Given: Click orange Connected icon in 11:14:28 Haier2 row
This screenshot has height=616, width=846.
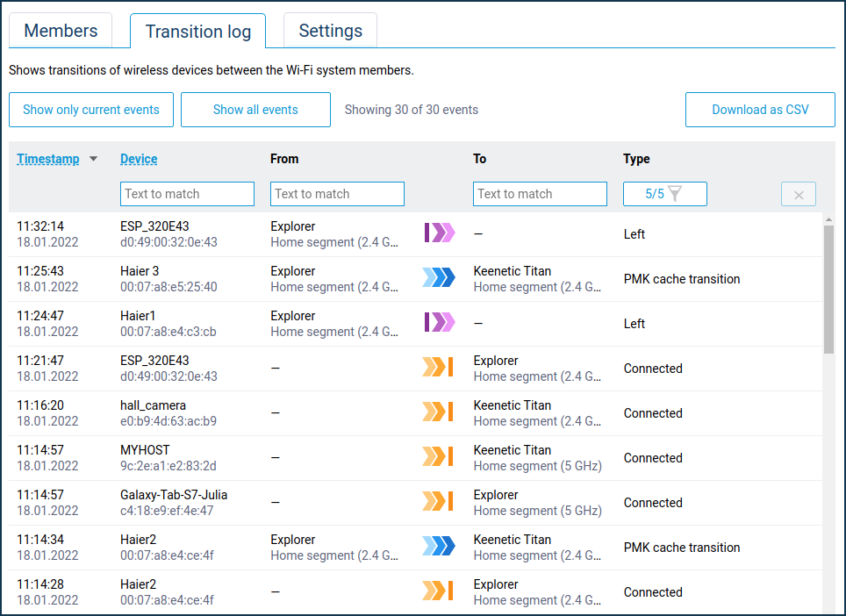Looking at the screenshot, I should (437, 591).
